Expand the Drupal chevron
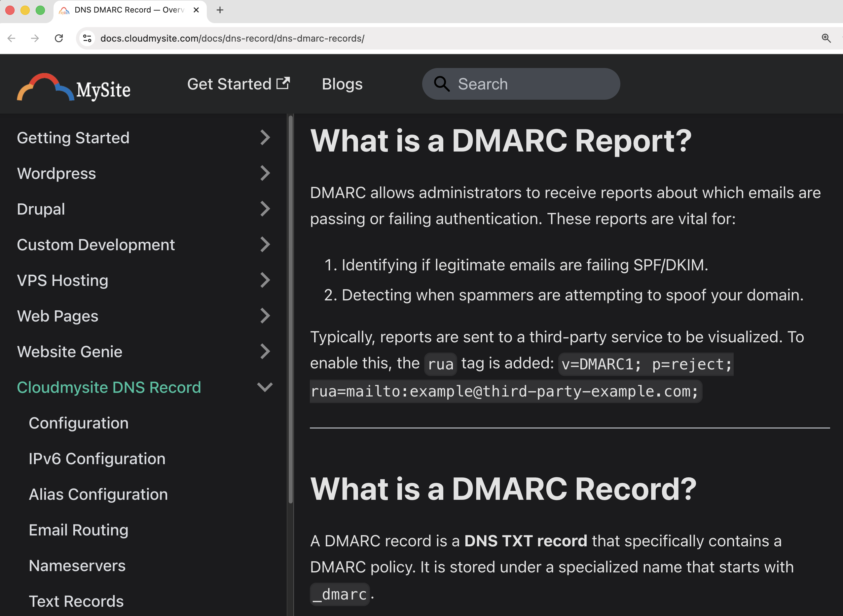 pos(265,209)
